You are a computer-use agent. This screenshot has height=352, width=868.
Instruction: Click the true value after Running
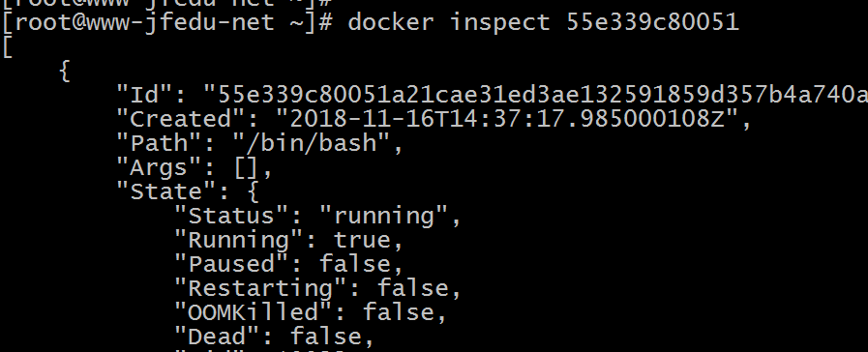[x=362, y=240]
